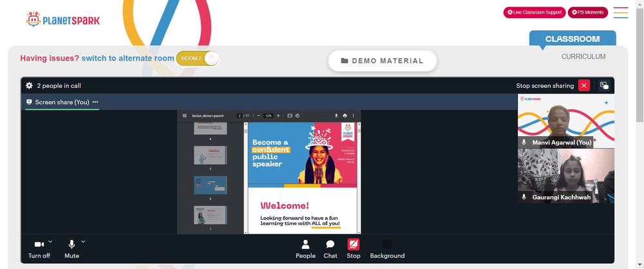Print the PDF document
Viewport: 644px width, 269px height.
[345, 116]
